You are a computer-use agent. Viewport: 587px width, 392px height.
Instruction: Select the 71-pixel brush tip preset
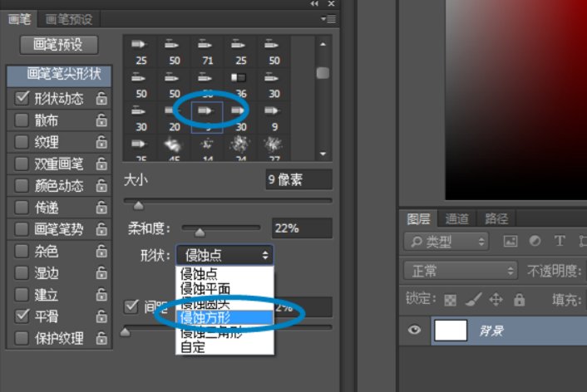(x=207, y=52)
